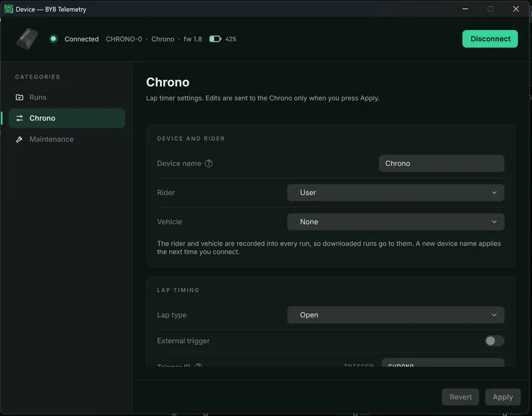Toggle the External trigger switch
The width and height of the screenshot is (532, 416).
click(494, 341)
